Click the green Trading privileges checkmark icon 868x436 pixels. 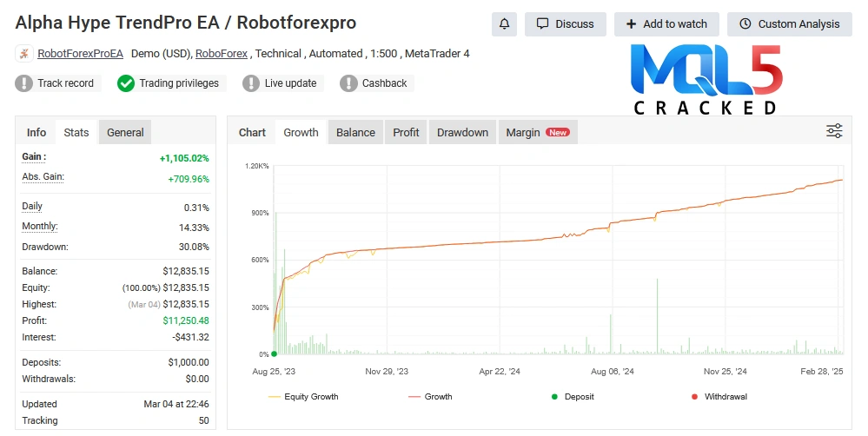[x=126, y=83]
